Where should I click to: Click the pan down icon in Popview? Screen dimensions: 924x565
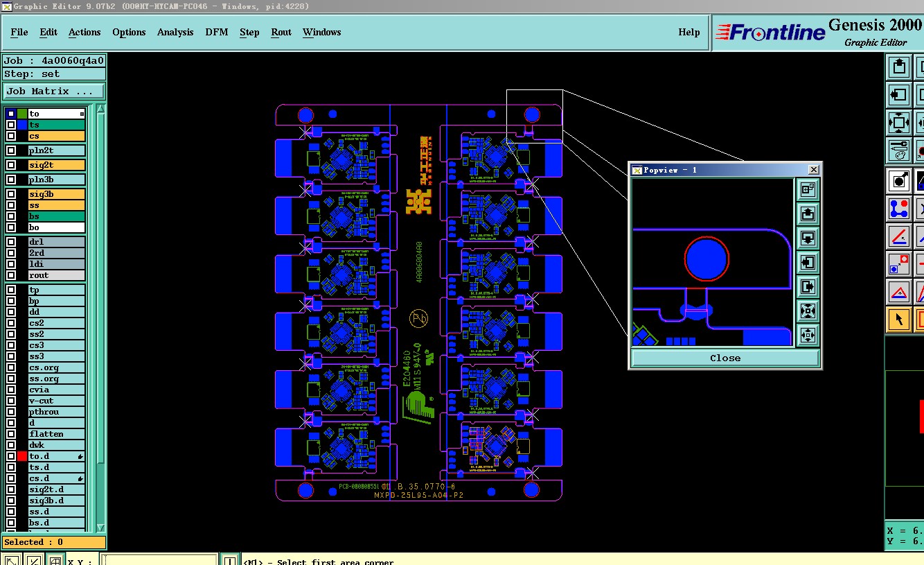pos(808,238)
